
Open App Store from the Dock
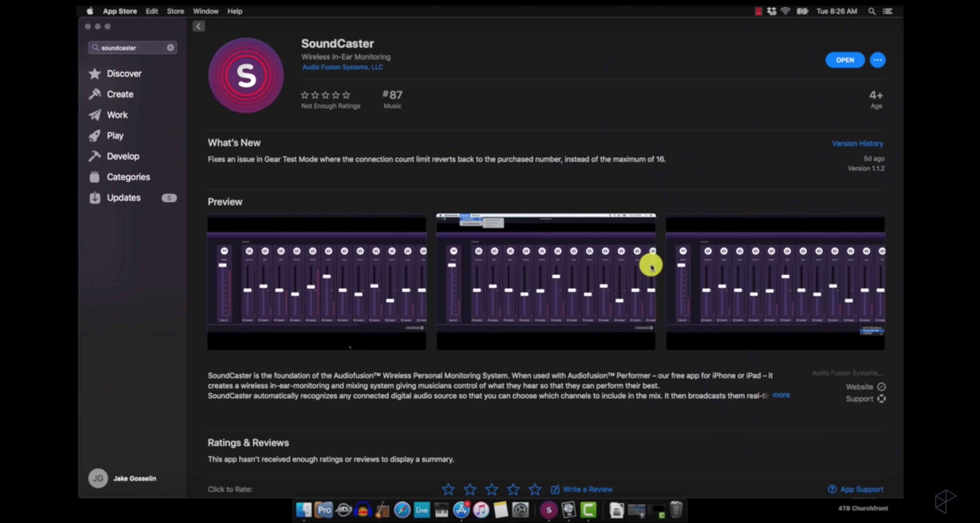coord(461,510)
